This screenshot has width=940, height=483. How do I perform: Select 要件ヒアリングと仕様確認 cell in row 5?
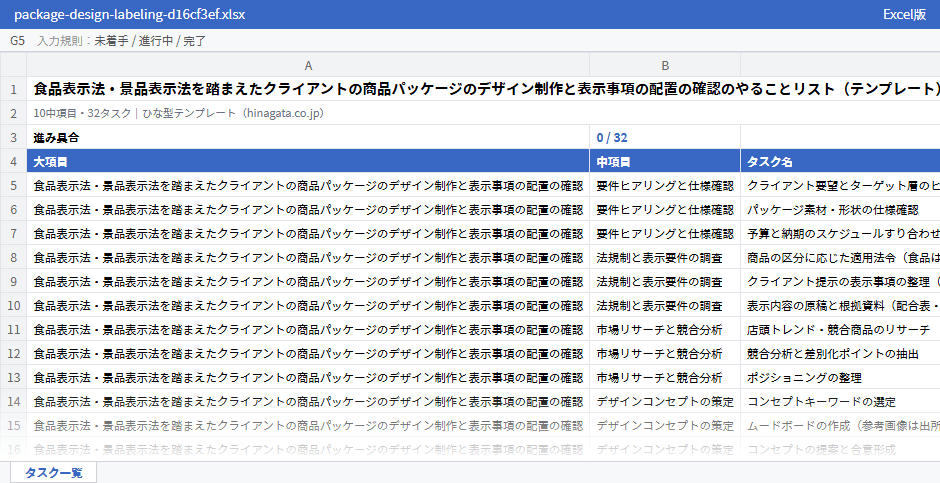[x=665, y=185]
